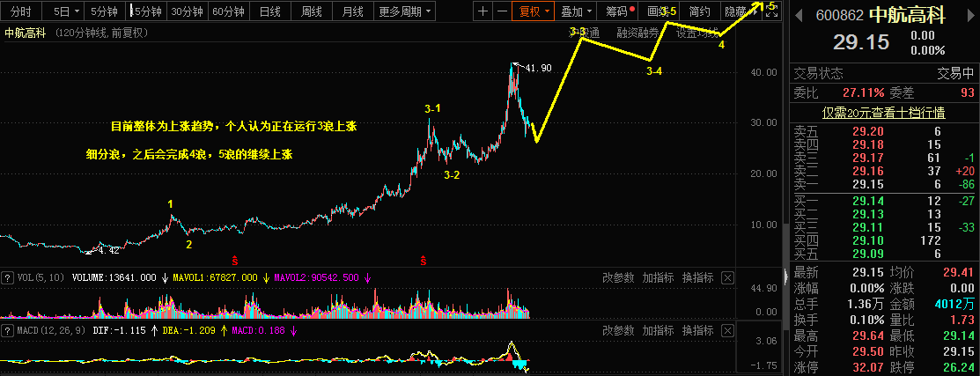Image resolution: width=980 pixels, height=376 pixels.
Task: Zoom out chart with minus button
Action: (501, 11)
